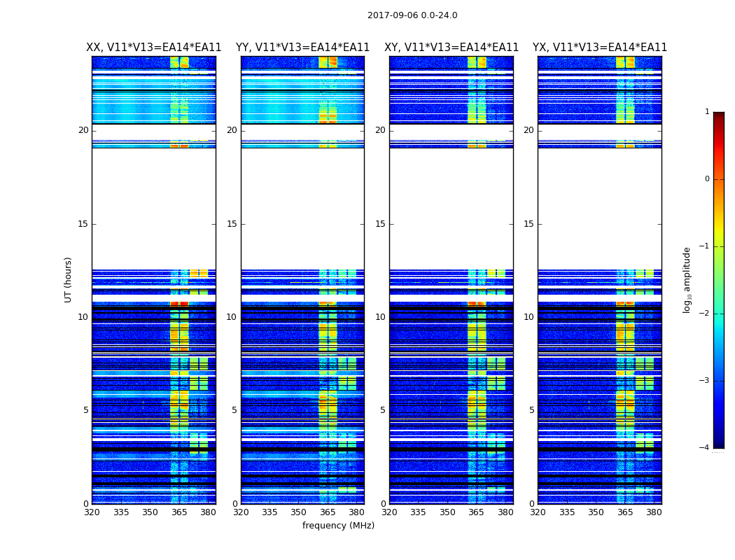Click the XY, V11*V13=EA14*EA11 panel title
The width and height of the screenshot is (735, 560).
click(x=451, y=48)
